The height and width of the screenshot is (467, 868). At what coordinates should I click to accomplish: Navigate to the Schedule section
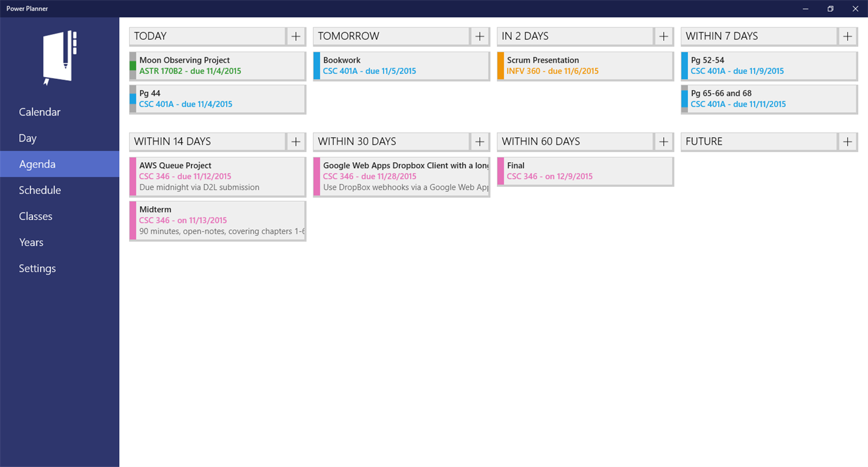tap(40, 190)
